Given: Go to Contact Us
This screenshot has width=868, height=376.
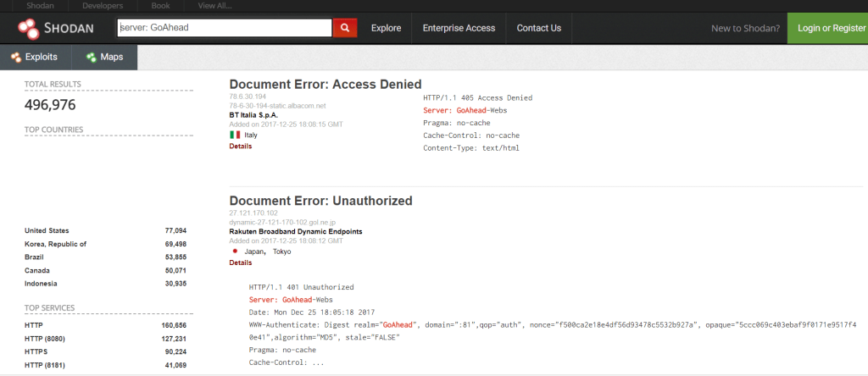Looking at the screenshot, I should 538,28.
